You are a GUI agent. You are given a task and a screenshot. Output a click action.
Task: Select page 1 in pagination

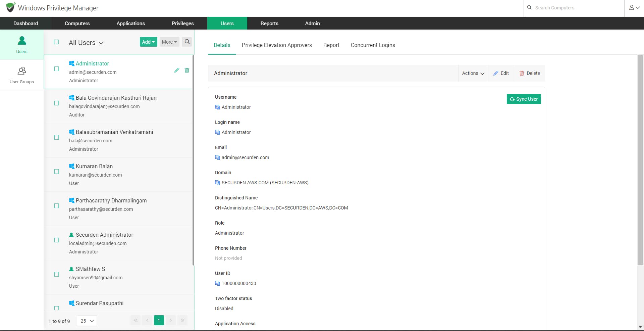pyautogui.click(x=159, y=320)
